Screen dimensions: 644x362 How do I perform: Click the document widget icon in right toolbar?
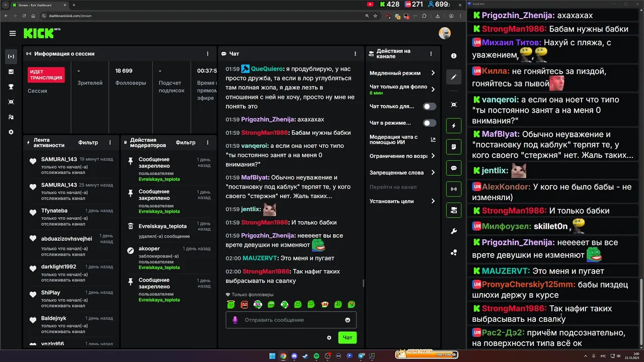(454, 147)
